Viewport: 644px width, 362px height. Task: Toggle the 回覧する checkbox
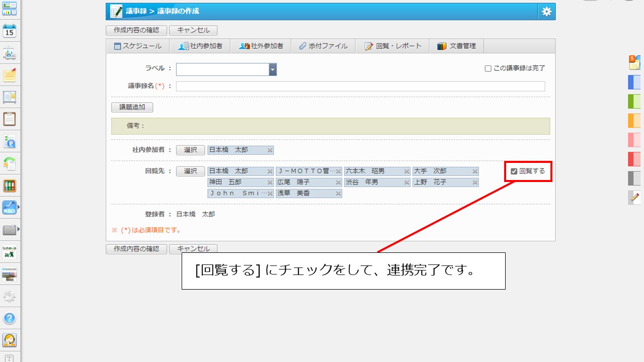click(x=514, y=171)
